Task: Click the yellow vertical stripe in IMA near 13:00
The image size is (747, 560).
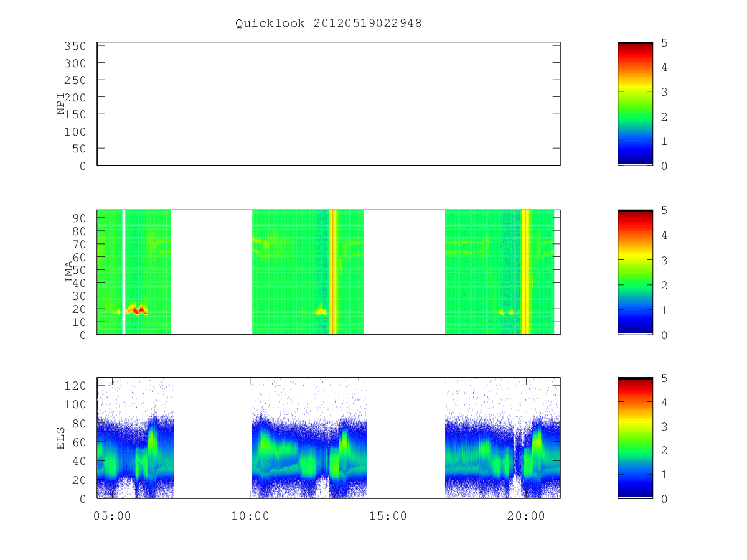Action: point(333,272)
